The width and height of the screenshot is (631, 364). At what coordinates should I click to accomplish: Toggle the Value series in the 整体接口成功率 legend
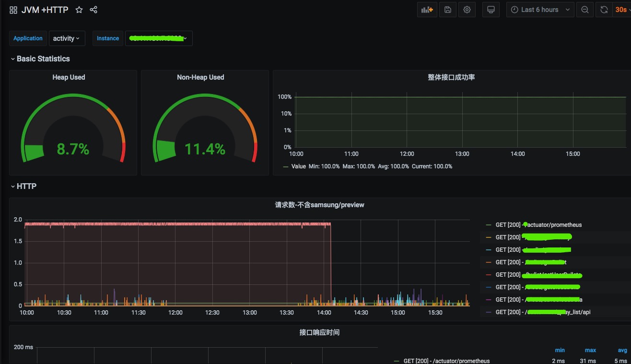[298, 166]
